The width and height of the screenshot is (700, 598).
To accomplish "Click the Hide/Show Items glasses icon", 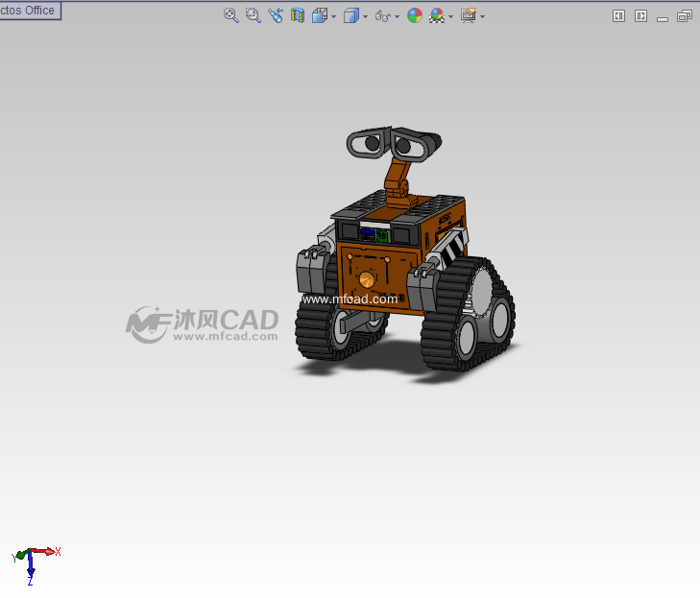I will [383, 16].
